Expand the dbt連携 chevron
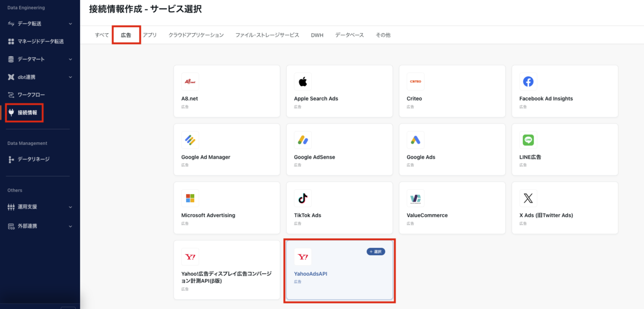The height and width of the screenshot is (309, 644). (70, 77)
